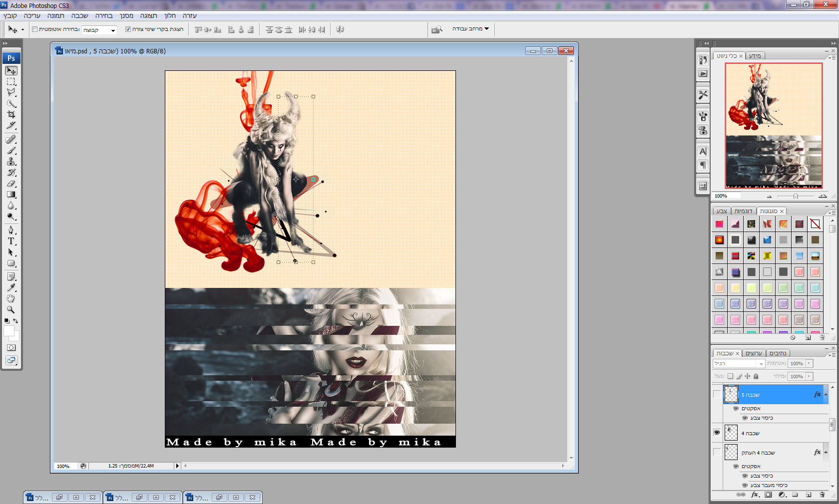This screenshot has height=504, width=839.
Task: Choose the Gradient tool
Action: [x=11, y=195]
